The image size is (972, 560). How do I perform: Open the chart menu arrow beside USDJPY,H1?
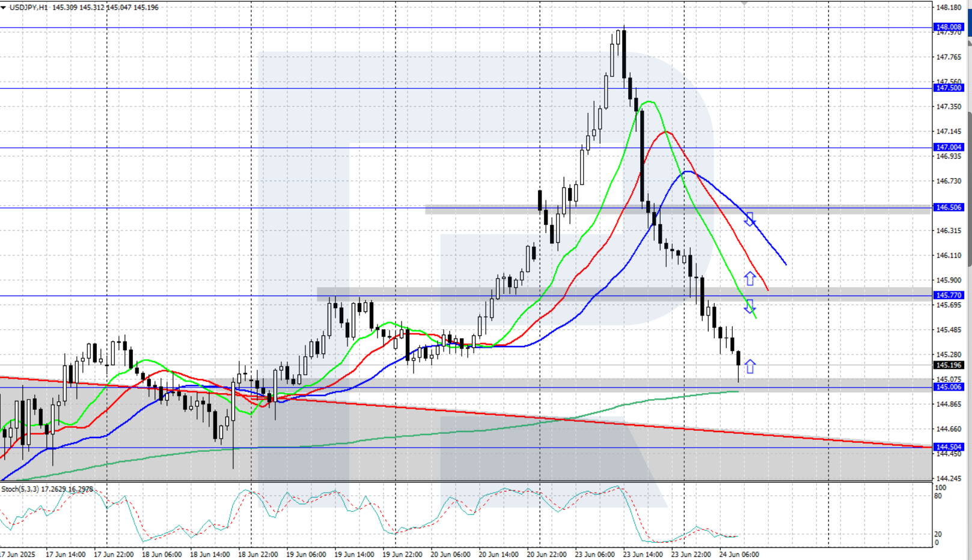pyautogui.click(x=4, y=7)
